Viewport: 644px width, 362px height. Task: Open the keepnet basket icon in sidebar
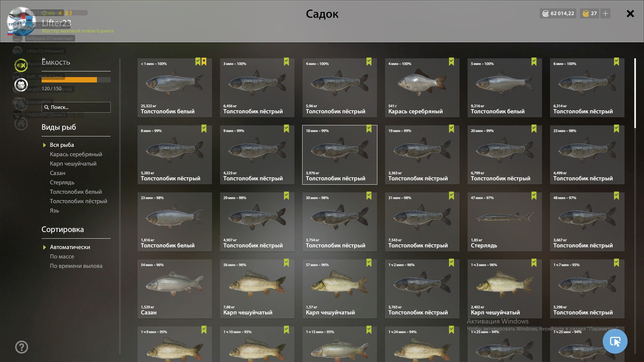tap(21, 85)
